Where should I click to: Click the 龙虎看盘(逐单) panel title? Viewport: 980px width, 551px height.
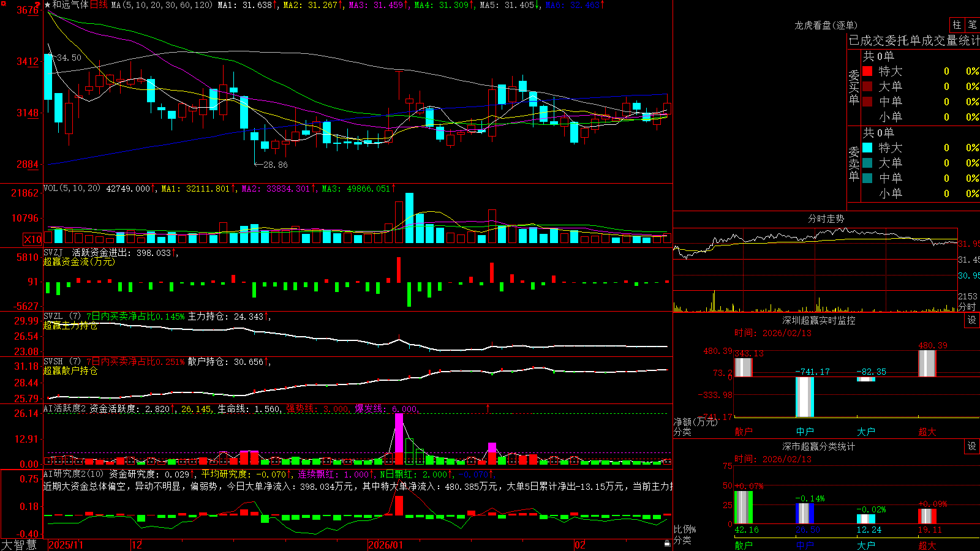point(826,25)
